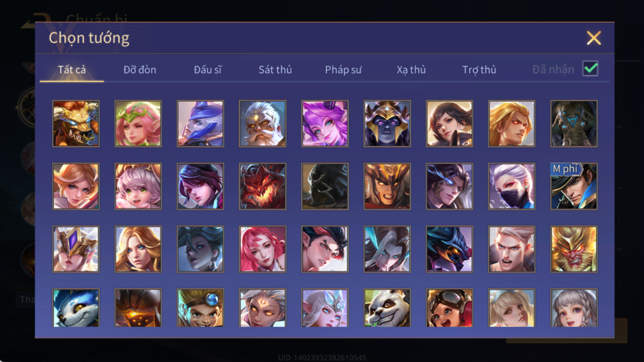Filter heroes by Xạ thủ

click(x=411, y=70)
